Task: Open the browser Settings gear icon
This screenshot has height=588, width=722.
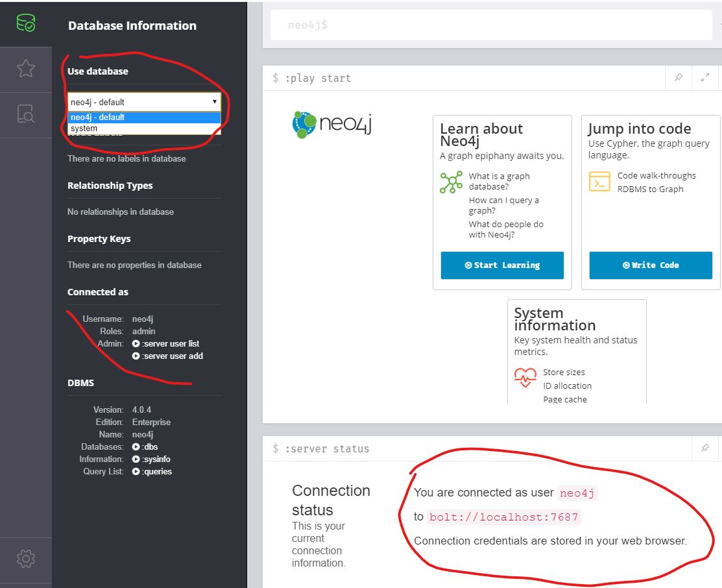Action: pos(26,559)
